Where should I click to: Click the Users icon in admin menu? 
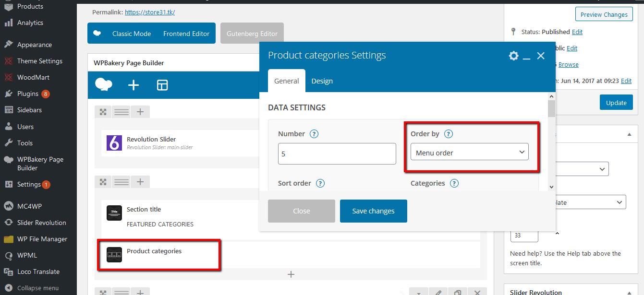coord(9,127)
